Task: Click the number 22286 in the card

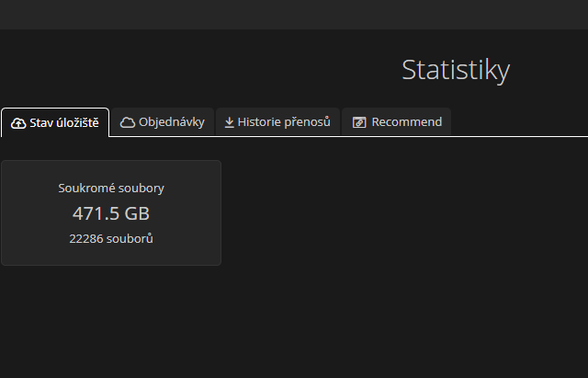Action: [x=86, y=238]
